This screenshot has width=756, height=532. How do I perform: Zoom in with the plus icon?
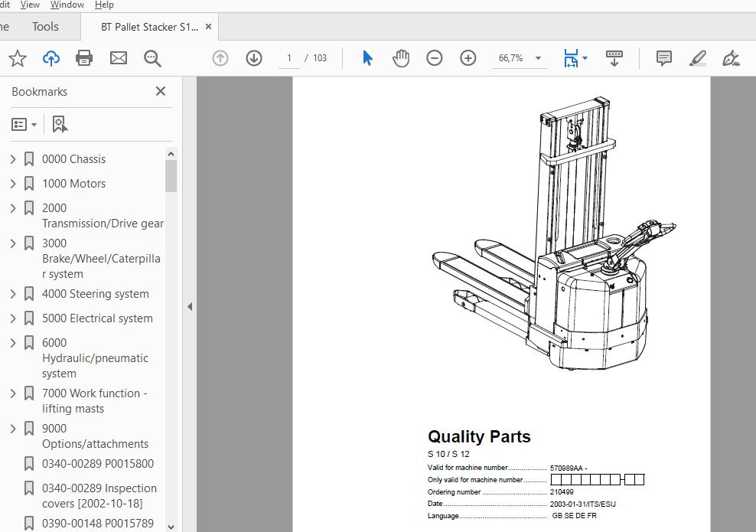point(468,58)
